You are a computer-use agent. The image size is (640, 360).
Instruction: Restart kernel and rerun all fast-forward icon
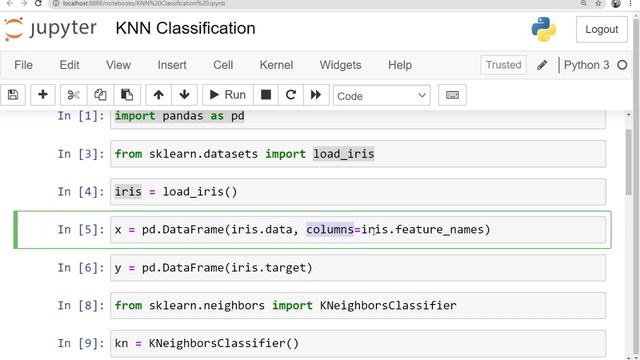click(x=316, y=95)
